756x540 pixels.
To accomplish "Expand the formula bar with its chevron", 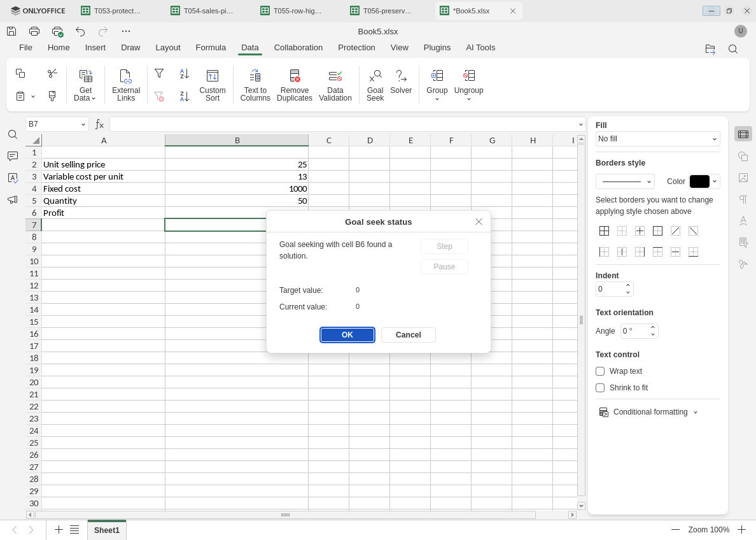I will 580,125.
